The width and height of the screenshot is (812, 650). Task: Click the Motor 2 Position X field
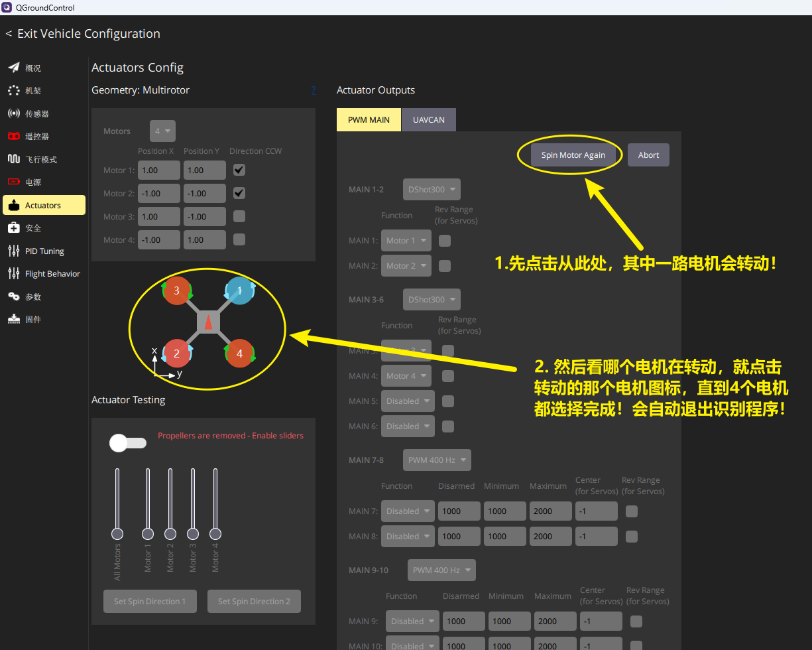click(x=159, y=194)
